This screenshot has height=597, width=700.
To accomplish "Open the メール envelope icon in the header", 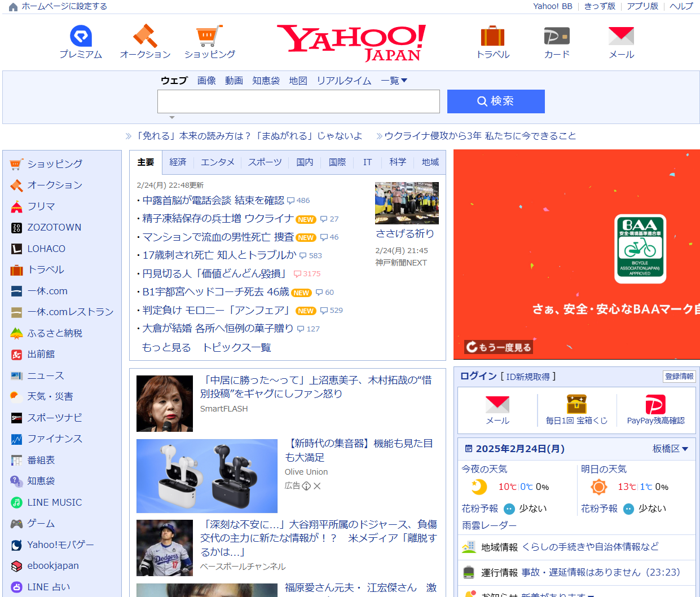I will pos(621,36).
